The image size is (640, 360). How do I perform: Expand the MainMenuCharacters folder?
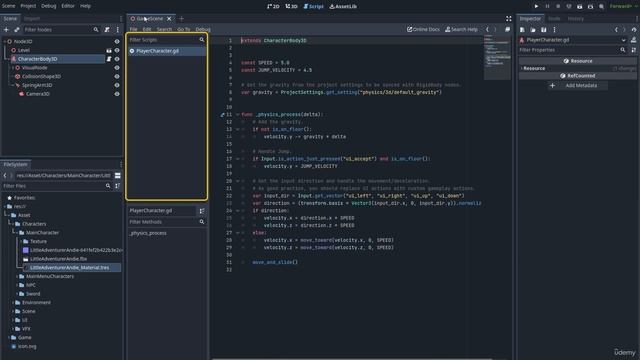click(x=17, y=276)
